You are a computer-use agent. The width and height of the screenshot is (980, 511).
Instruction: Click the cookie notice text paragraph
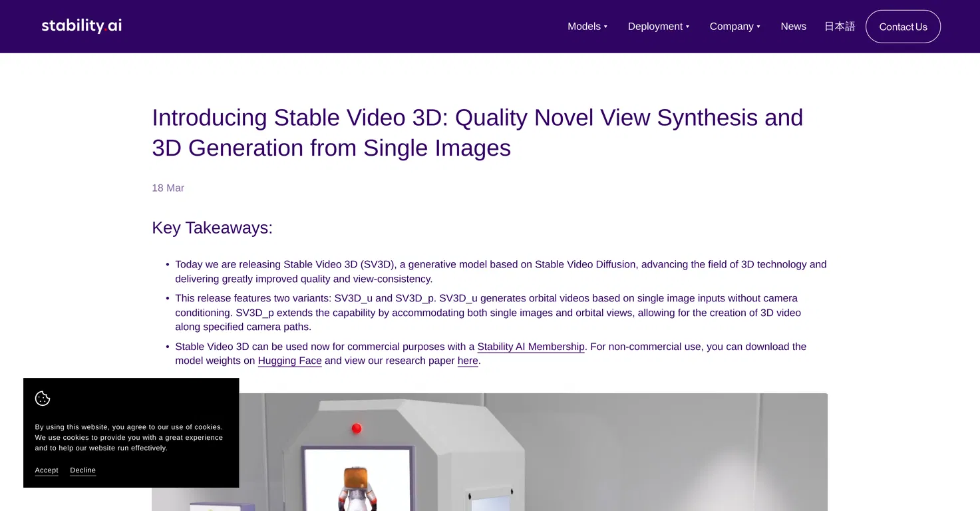(129, 438)
